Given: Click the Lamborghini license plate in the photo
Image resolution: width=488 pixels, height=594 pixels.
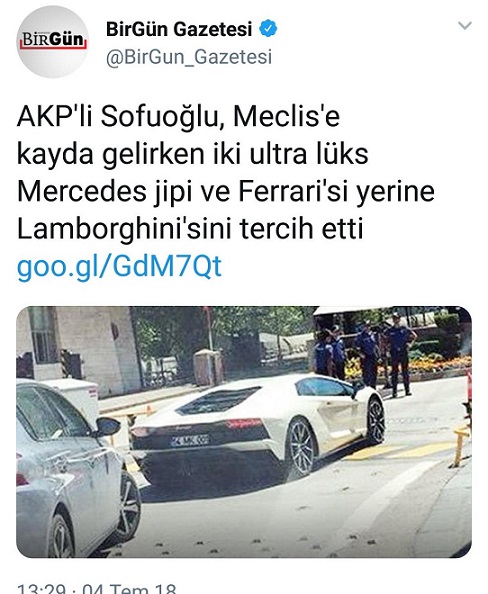Looking at the screenshot, I should click(189, 441).
